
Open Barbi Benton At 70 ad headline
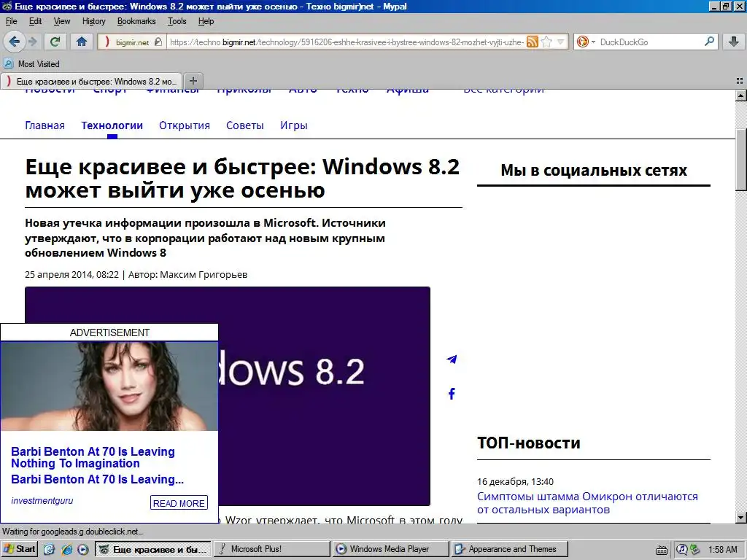(93, 457)
